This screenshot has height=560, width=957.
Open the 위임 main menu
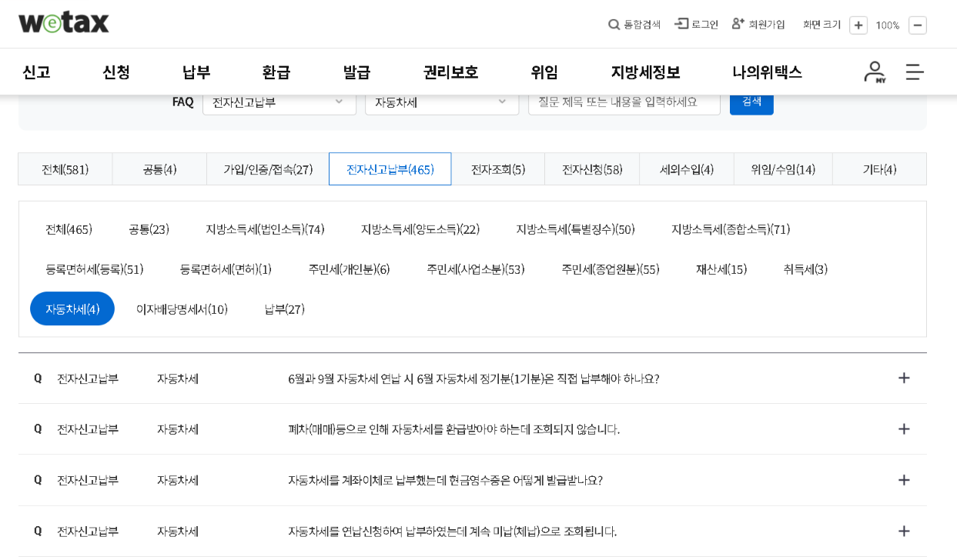click(544, 72)
